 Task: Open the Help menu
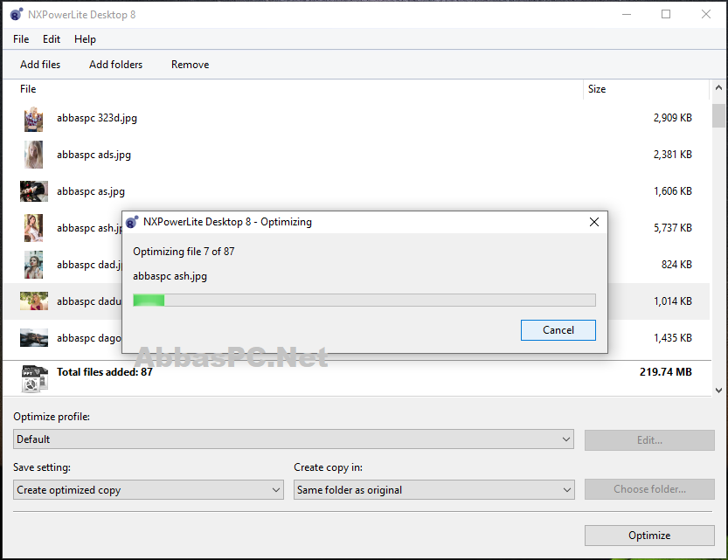[85, 39]
